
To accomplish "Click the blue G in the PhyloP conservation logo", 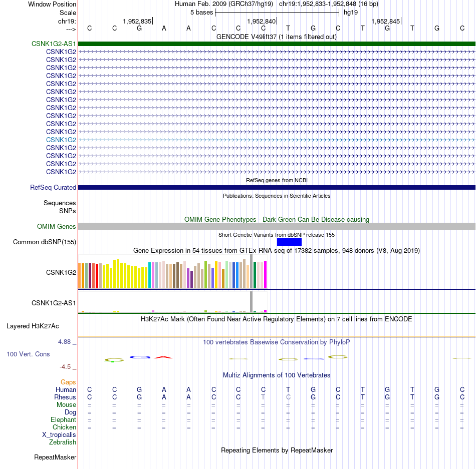I will (140, 357).
